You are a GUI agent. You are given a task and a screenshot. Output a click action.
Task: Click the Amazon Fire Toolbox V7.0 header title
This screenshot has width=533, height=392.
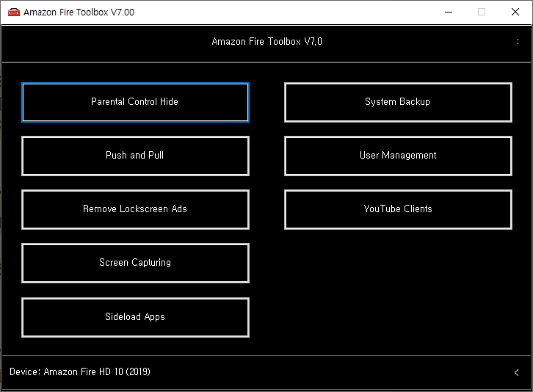[x=266, y=42]
